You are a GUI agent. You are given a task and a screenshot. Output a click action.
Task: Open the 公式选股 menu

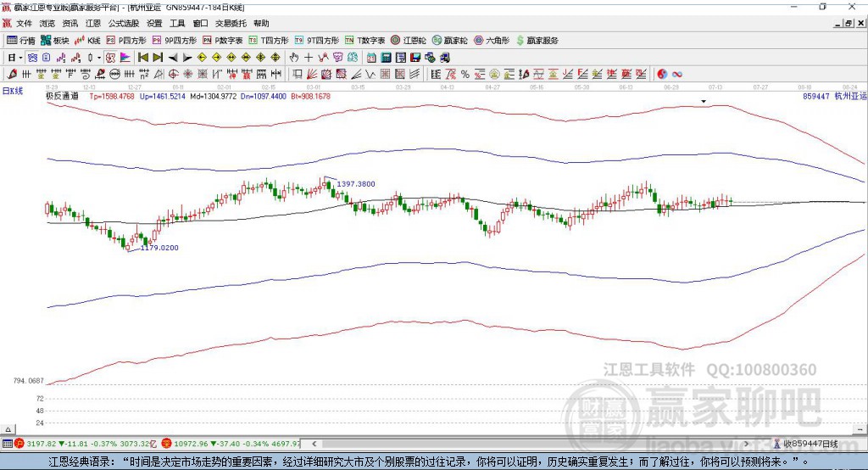point(124,23)
